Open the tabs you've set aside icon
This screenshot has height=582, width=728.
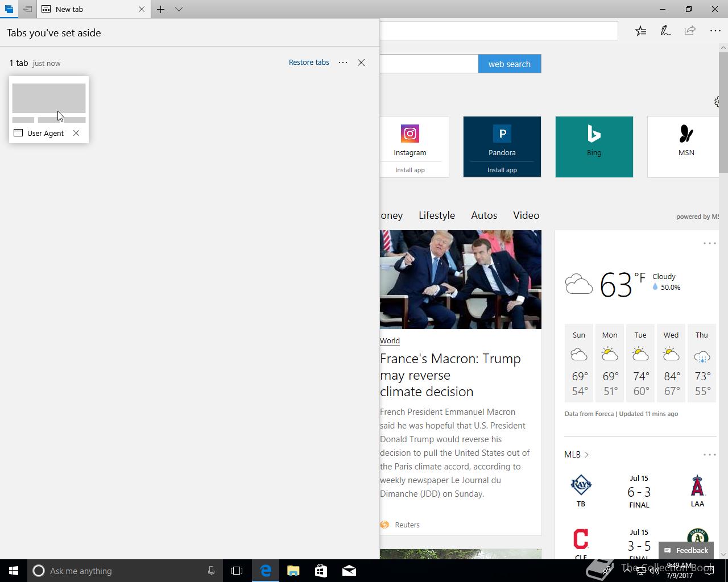[9, 9]
